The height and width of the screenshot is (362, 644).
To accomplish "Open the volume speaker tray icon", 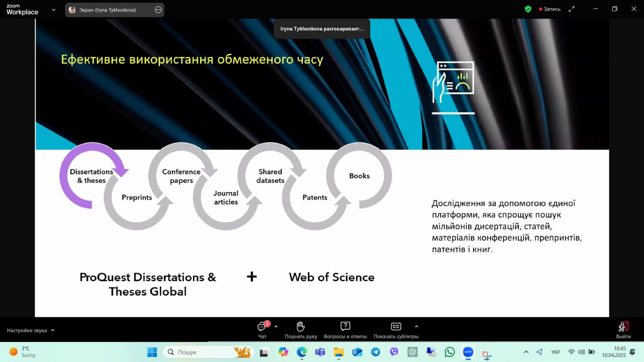I will [582, 352].
